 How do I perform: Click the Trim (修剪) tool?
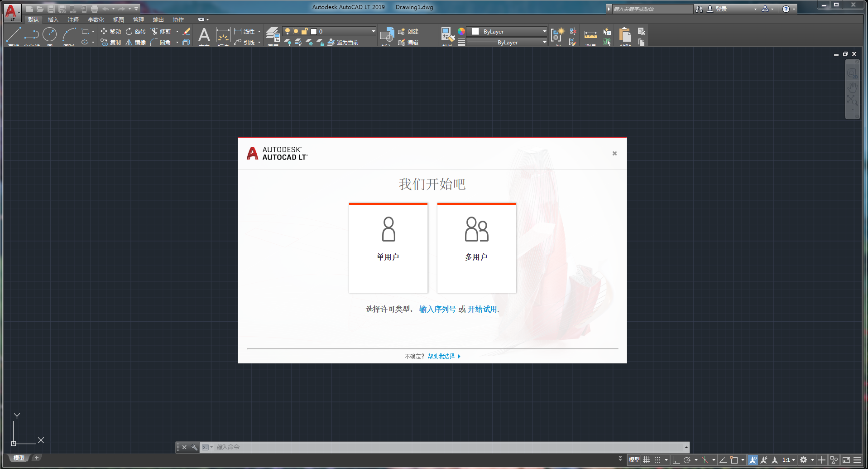pyautogui.click(x=161, y=31)
